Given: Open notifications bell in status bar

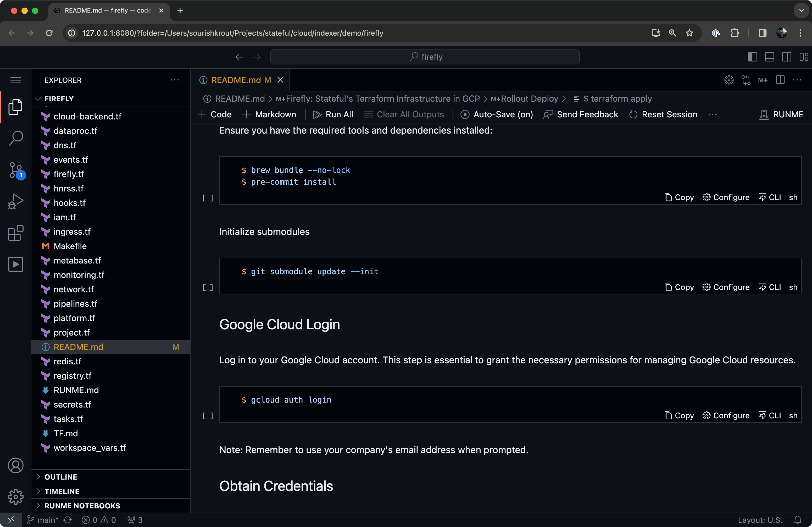Looking at the screenshot, I should pos(798,520).
